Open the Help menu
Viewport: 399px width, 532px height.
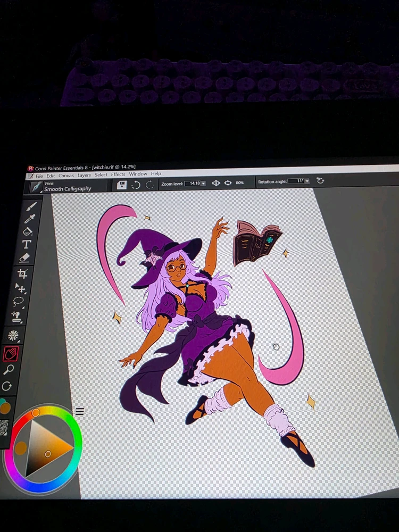(156, 174)
